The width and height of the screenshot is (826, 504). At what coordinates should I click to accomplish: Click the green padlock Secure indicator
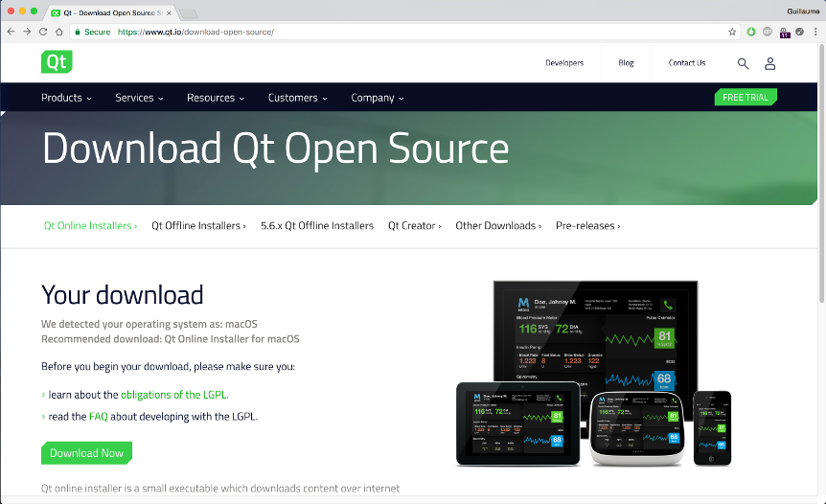[x=93, y=32]
